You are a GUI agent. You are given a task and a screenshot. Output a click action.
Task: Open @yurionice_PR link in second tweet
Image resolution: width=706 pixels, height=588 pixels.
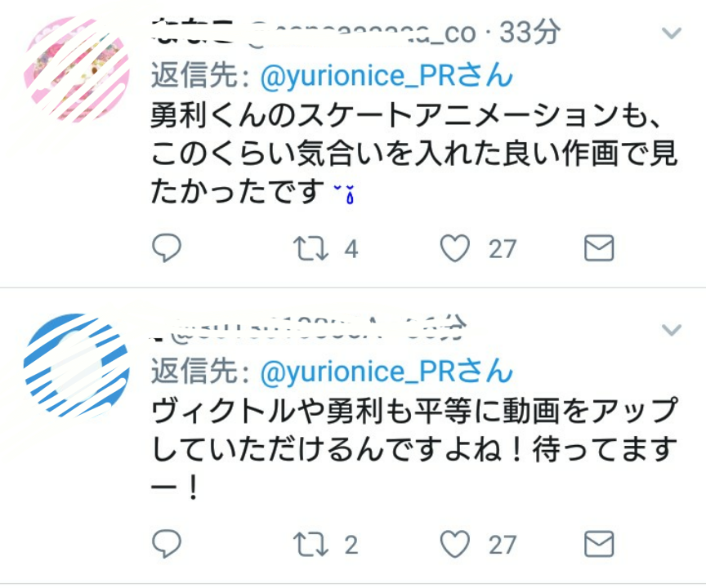pos(387,371)
